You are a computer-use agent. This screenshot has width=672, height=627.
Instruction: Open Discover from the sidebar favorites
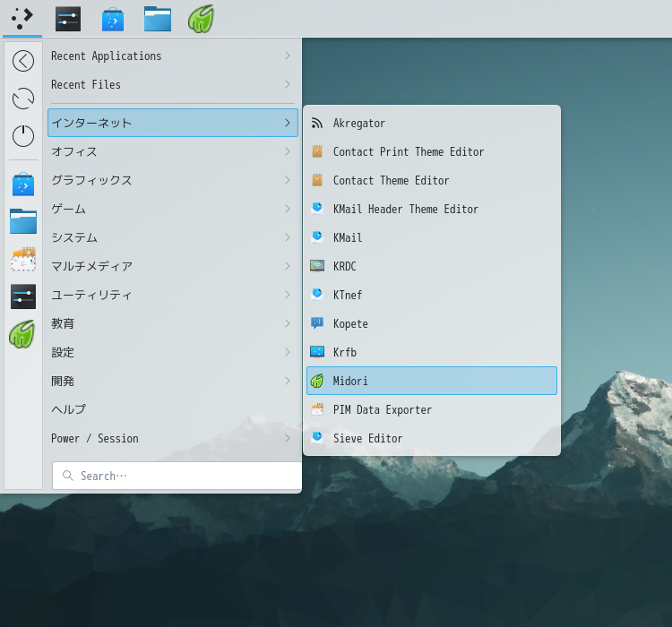[x=23, y=185]
